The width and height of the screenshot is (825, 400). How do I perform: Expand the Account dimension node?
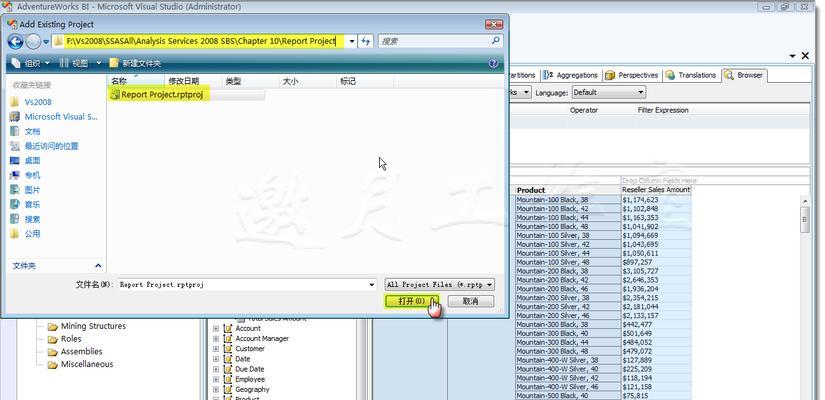[x=216, y=328]
